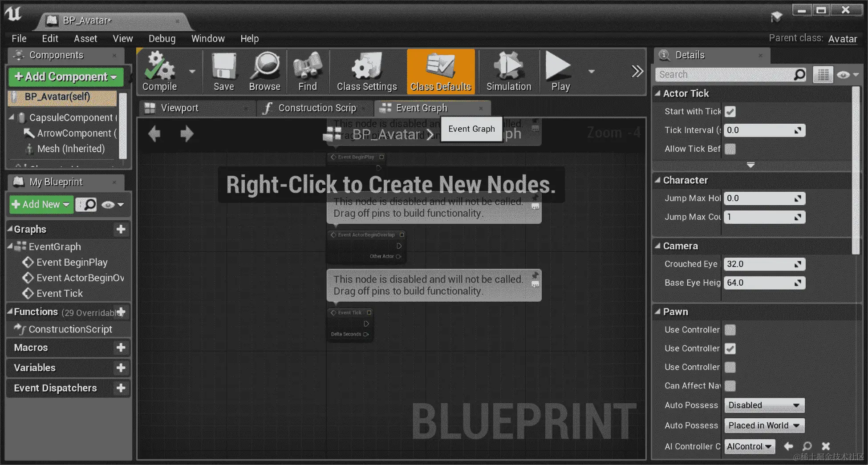Viewport: 868px width, 465px height.
Task: Open Class Settings gear icon
Action: [367, 71]
